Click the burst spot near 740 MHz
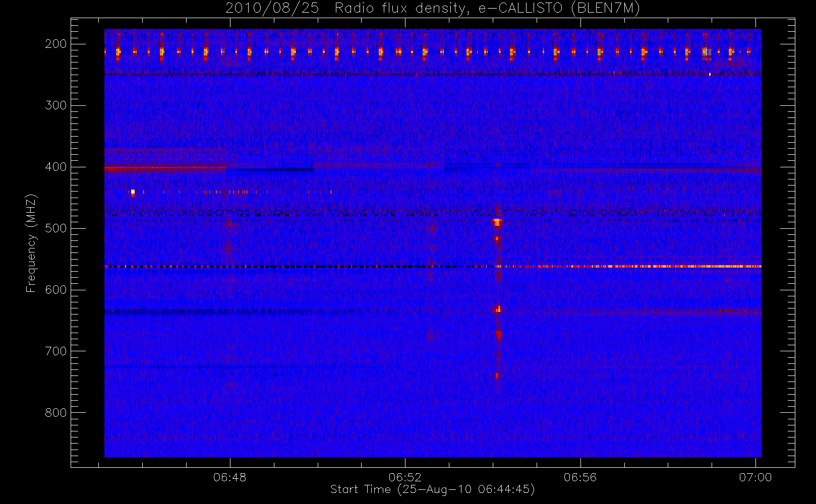The image size is (816, 504). click(497, 375)
